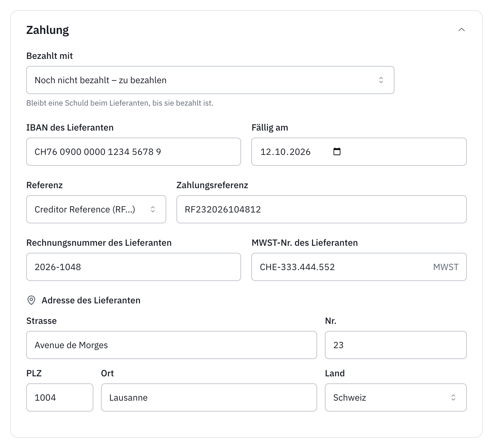Open the Referenz type dropdown

(x=96, y=209)
